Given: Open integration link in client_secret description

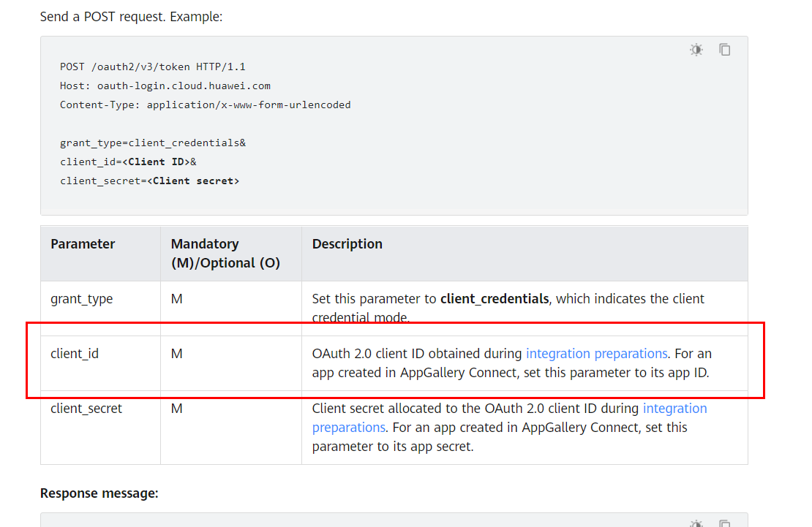Looking at the screenshot, I should (674, 409).
